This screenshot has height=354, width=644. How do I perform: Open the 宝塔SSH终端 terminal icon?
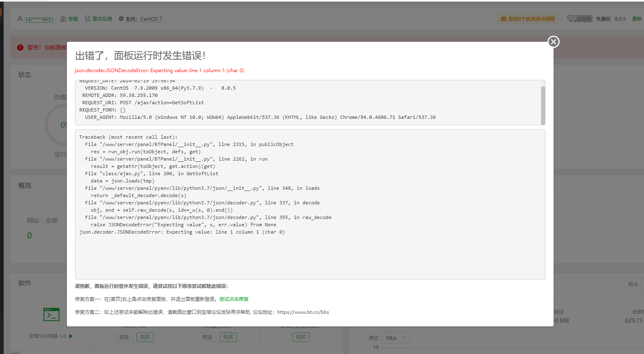[52, 314]
